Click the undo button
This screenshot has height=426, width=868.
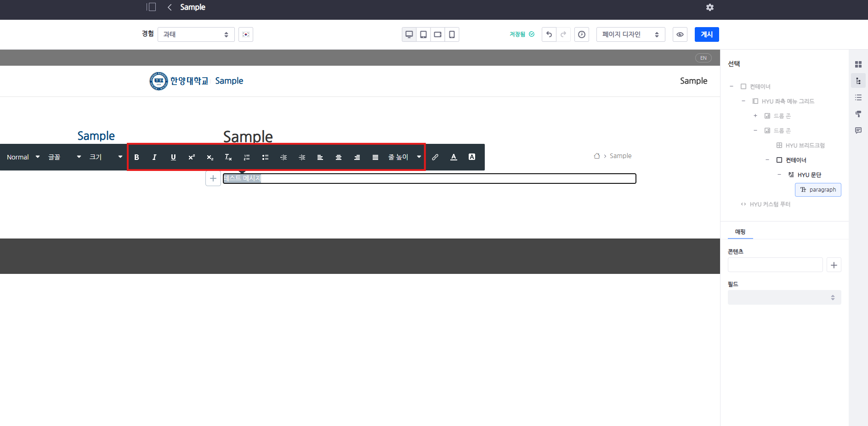pos(549,34)
